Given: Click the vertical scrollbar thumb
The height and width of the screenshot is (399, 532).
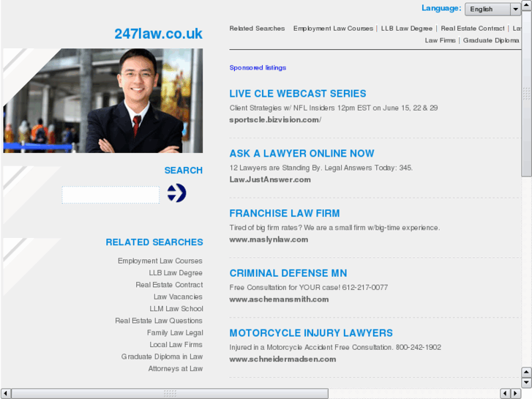Looking at the screenshot, I should 526,94.
